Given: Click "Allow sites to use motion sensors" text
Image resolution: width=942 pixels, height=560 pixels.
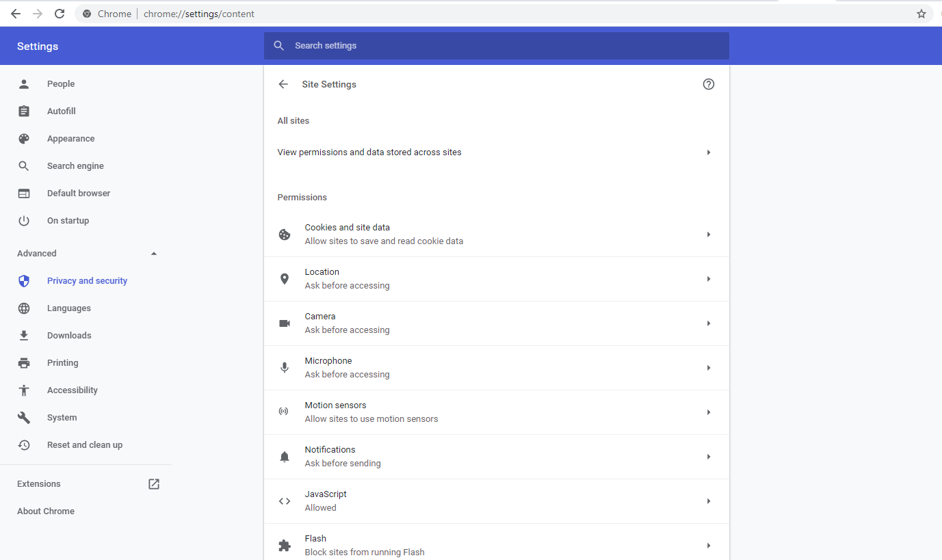Looking at the screenshot, I should point(371,419).
